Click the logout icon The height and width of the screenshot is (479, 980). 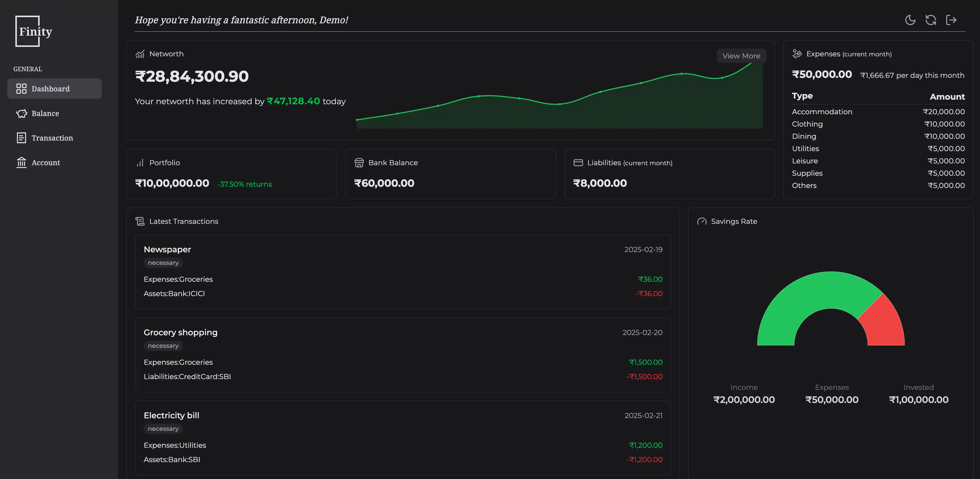click(x=951, y=20)
